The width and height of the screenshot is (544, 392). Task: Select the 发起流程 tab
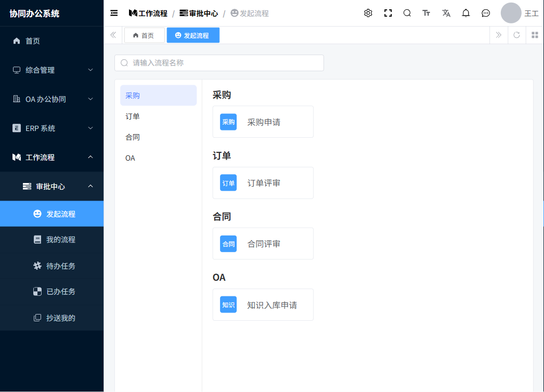coord(193,35)
